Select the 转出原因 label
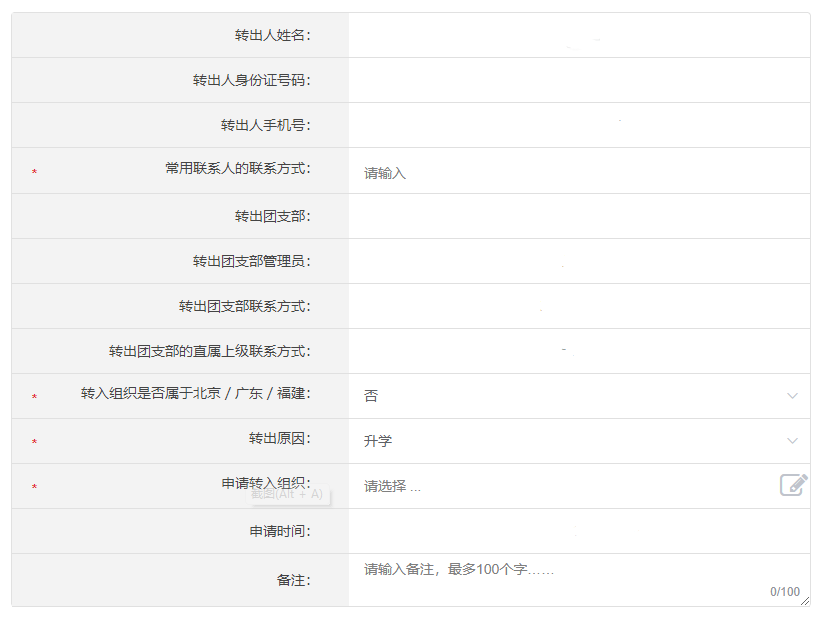The width and height of the screenshot is (823, 619). (x=280, y=438)
